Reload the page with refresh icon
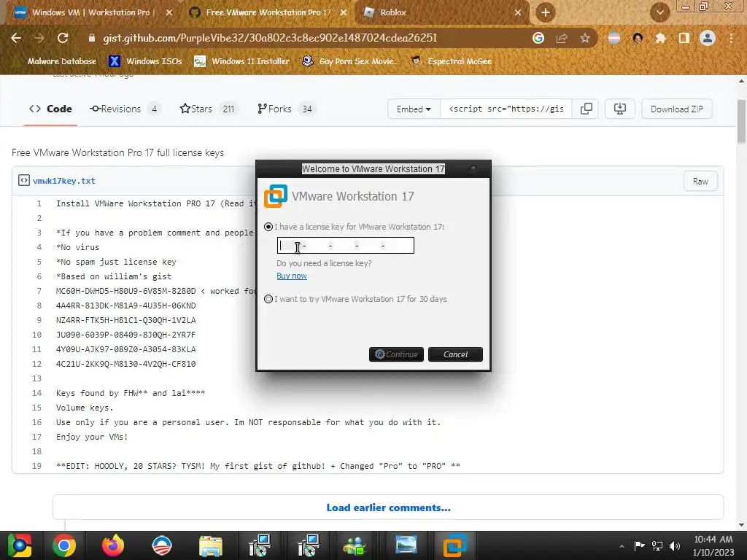747x560 pixels. [63, 38]
